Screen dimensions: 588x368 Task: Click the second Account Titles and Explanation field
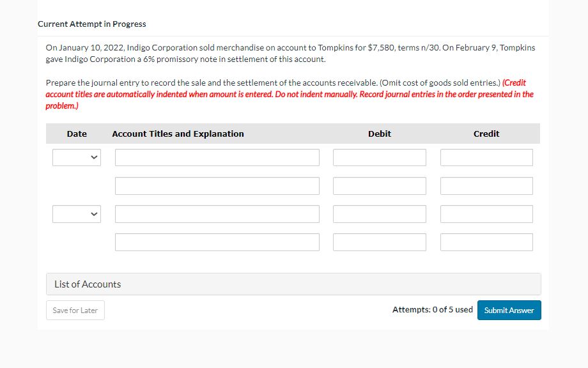coord(217,185)
